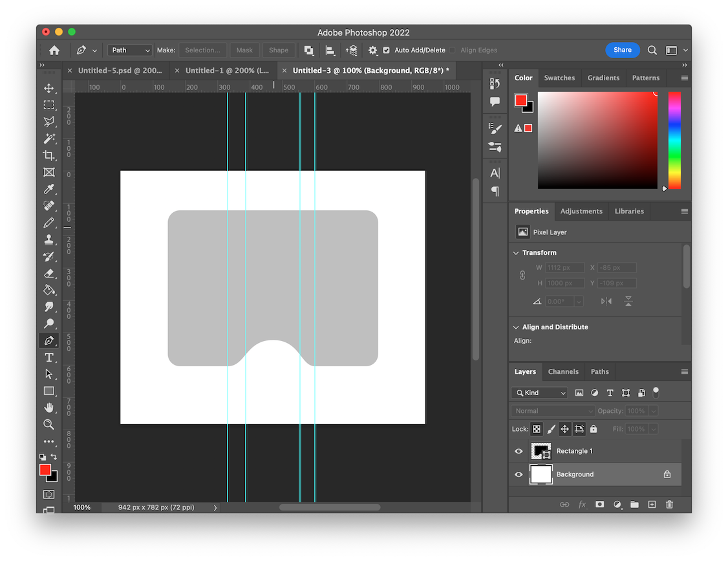
Task: Switch to Untitled-5.psd document tab
Action: (120, 71)
